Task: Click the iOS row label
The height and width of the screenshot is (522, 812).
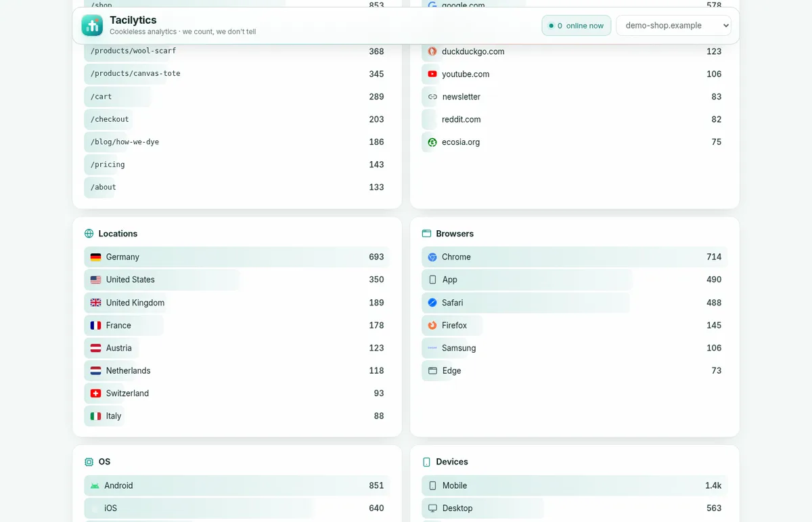Action: click(110, 508)
